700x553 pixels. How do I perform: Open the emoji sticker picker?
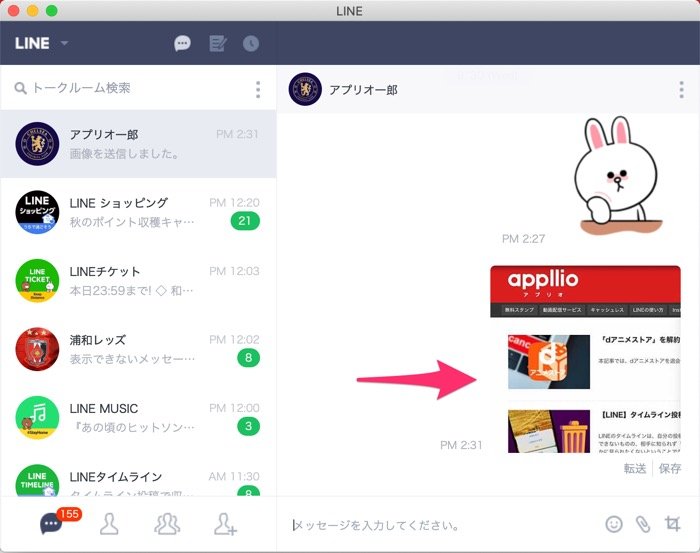coord(614,524)
